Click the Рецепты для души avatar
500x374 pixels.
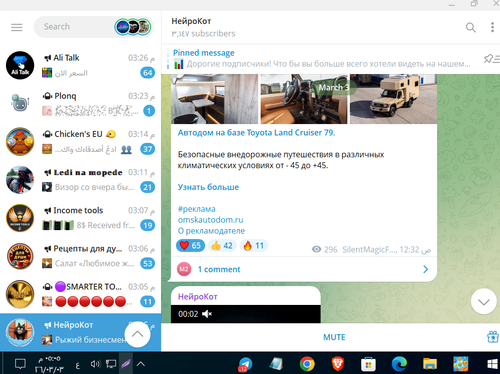pyautogui.click(x=20, y=256)
